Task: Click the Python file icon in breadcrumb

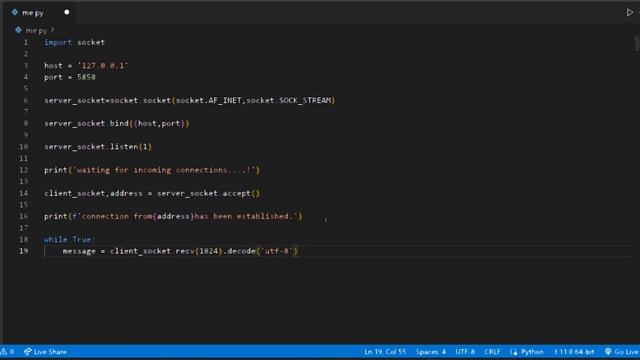Action: [18, 30]
